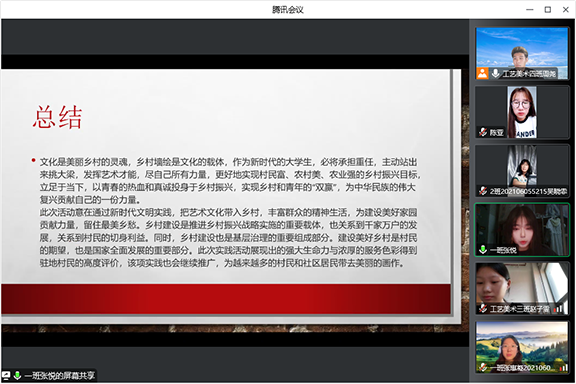Click muted mic icon on 2班20210605215 tile
576x384 pixels.
tap(483, 191)
